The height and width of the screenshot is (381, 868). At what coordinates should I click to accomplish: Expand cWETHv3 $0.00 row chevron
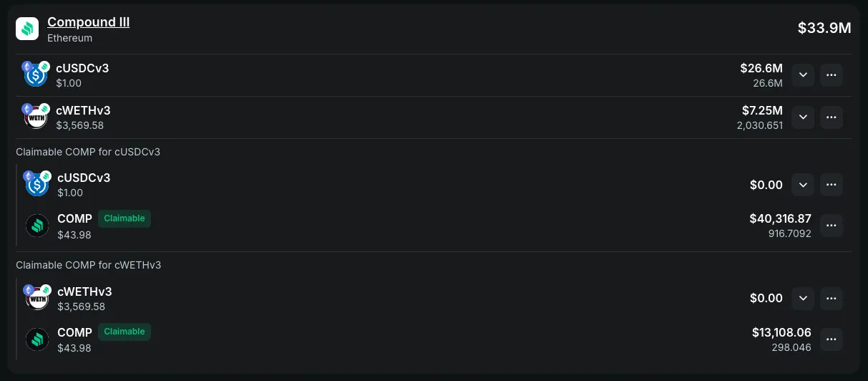[803, 298]
